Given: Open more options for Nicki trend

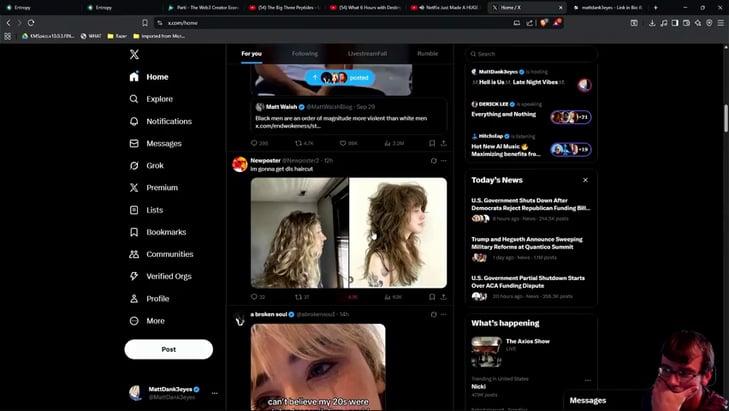Looking at the screenshot, I should [x=588, y=380].
